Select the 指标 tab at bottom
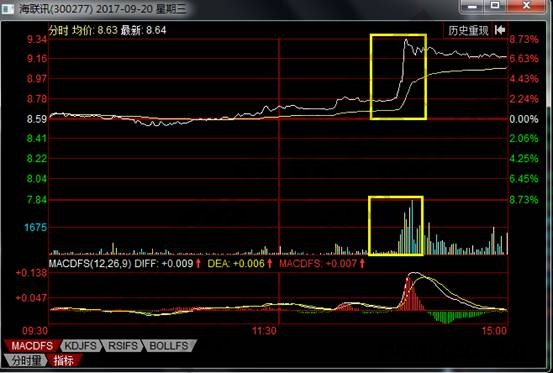Viewport: 553px width, 373px height. [64, 360]
